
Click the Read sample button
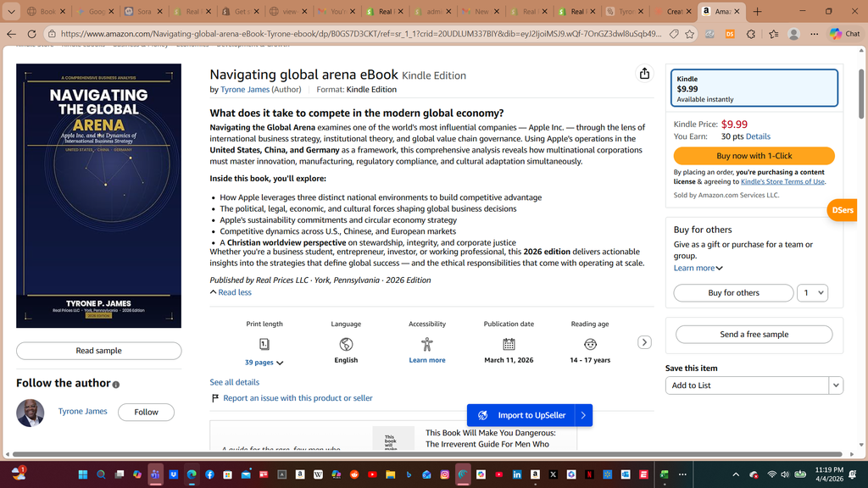[x=98, y=351]
